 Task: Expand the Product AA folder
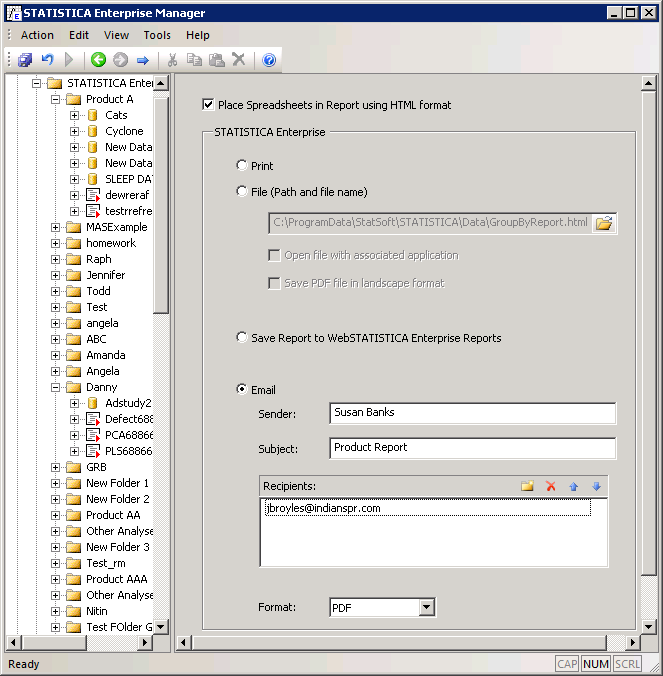coord(55,515)
